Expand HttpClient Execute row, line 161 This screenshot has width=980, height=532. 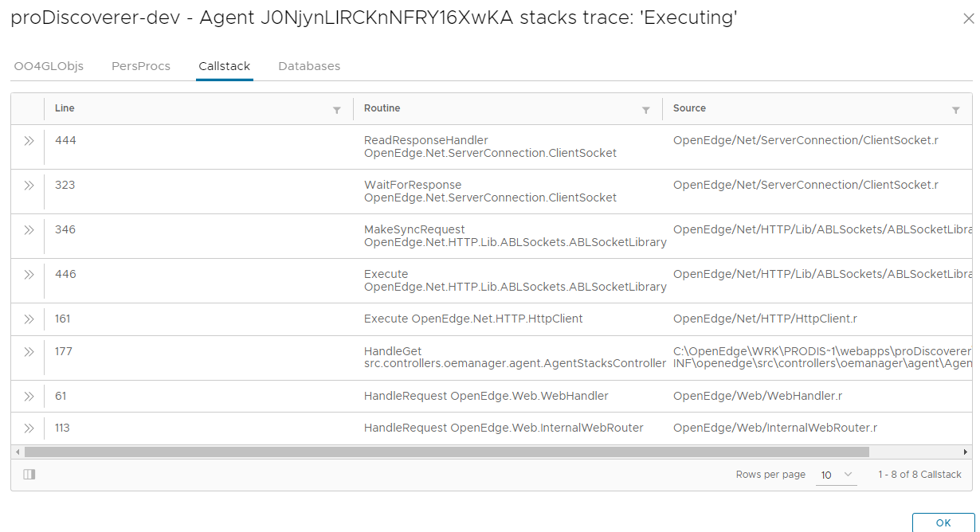pos(29,319)
